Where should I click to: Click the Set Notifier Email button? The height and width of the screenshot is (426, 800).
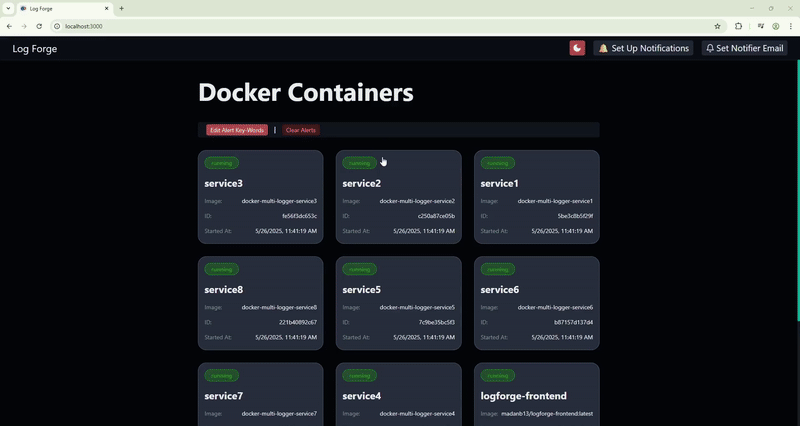point(744,48)
